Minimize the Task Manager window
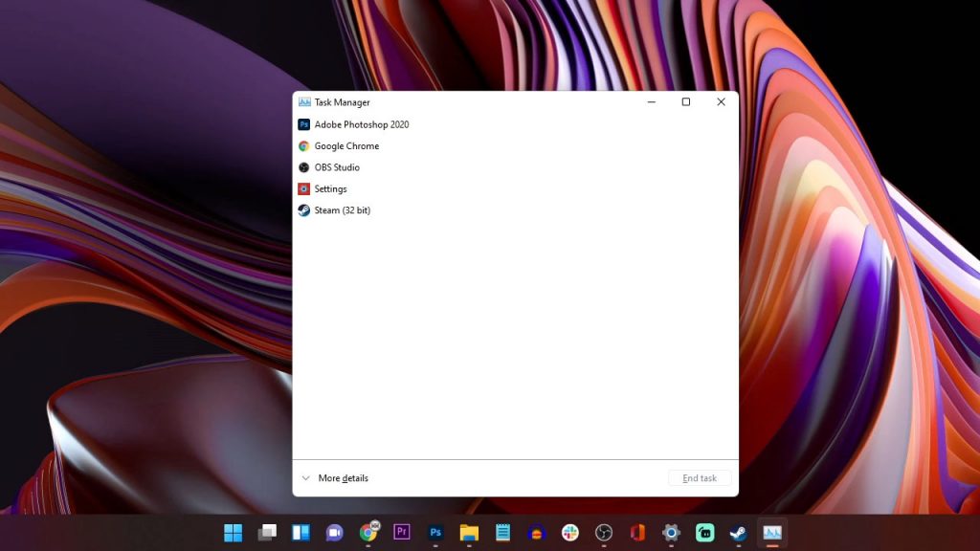The image size is (980, 551). [651, 101]
